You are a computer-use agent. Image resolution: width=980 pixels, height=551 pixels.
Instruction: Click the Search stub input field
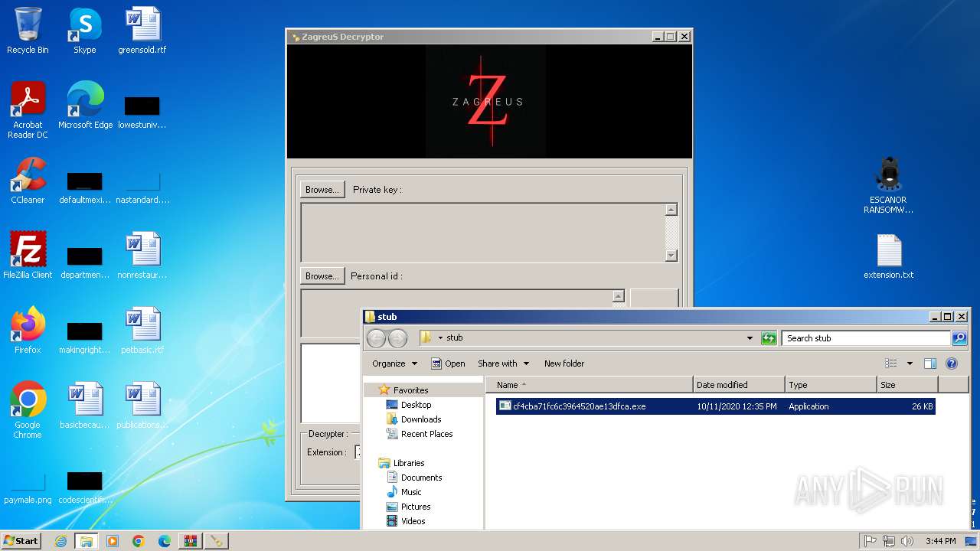866,338
